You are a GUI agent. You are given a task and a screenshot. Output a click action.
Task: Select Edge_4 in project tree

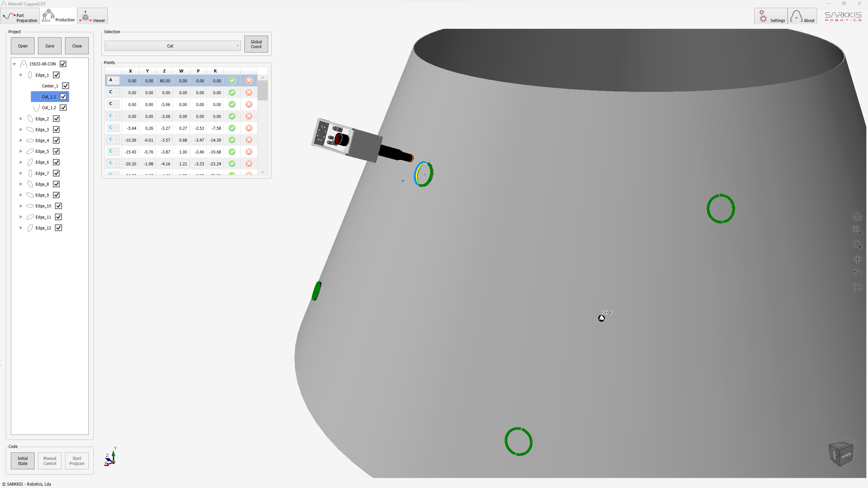[x=42, y=140]
